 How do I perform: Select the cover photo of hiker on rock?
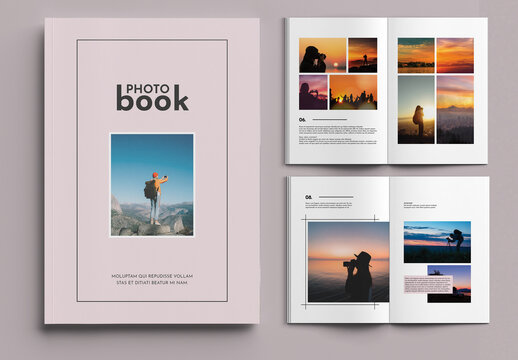152,185
